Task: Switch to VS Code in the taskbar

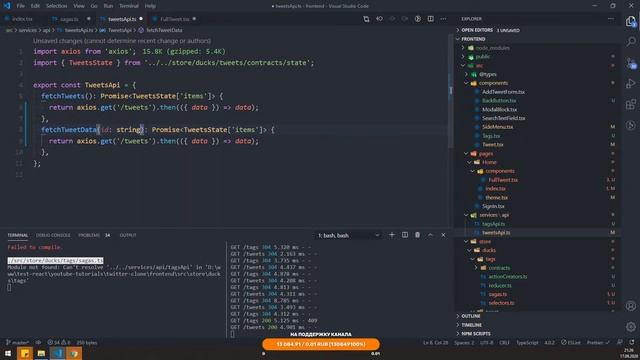Action: pyautogui.click(x=58, y=353)
